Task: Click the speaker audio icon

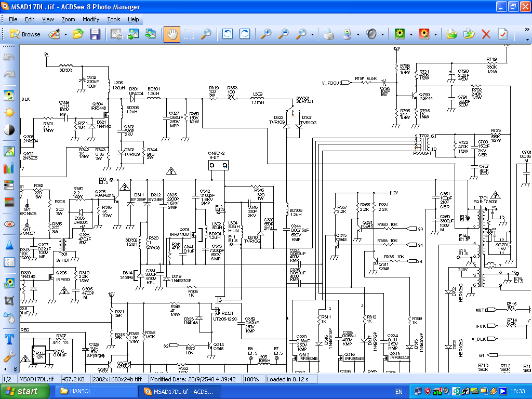Action: (371, 34)
